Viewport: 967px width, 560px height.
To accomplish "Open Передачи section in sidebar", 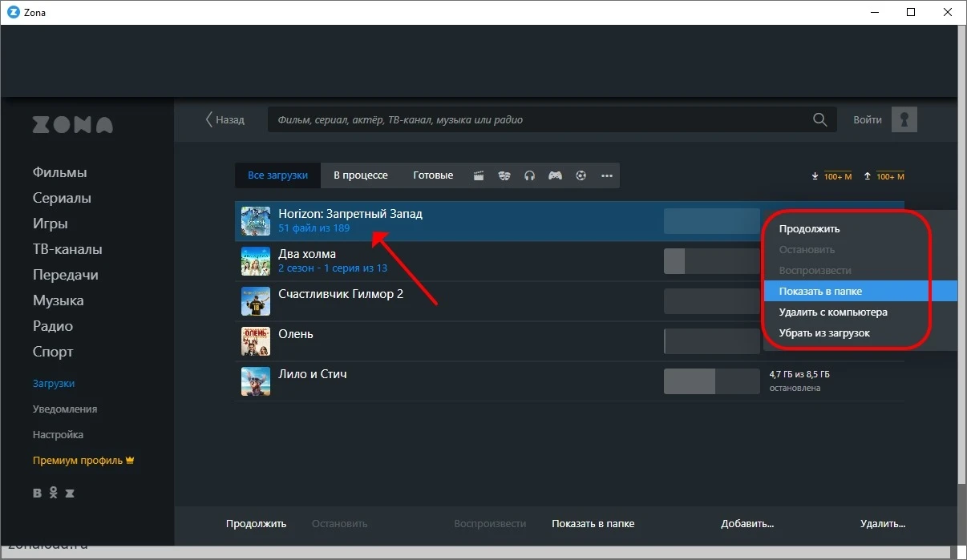I will [x=66, y=275].
